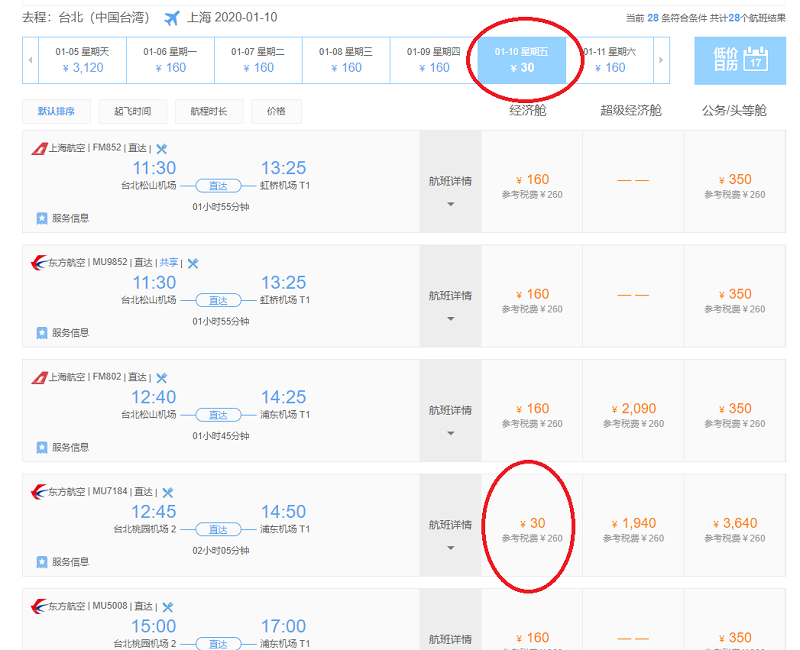Screen dimensions: 800x650
Task: Select premium economy fare ¥1,940 for MU7184
Action: tap(633, 525)
